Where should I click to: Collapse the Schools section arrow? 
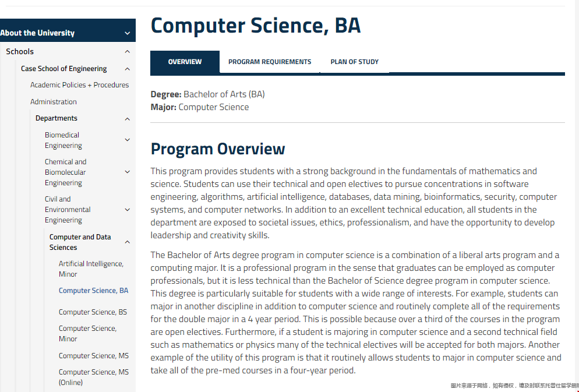click(127, 51)
